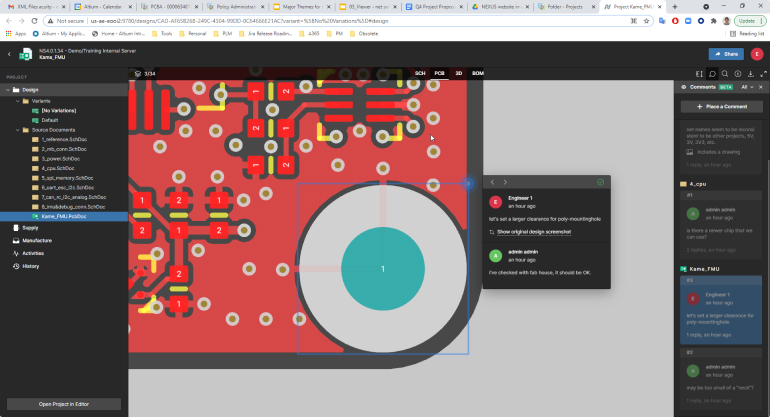Click the back arrow beside project name
This screenshot has height=417, width=770.
[10, 54]
